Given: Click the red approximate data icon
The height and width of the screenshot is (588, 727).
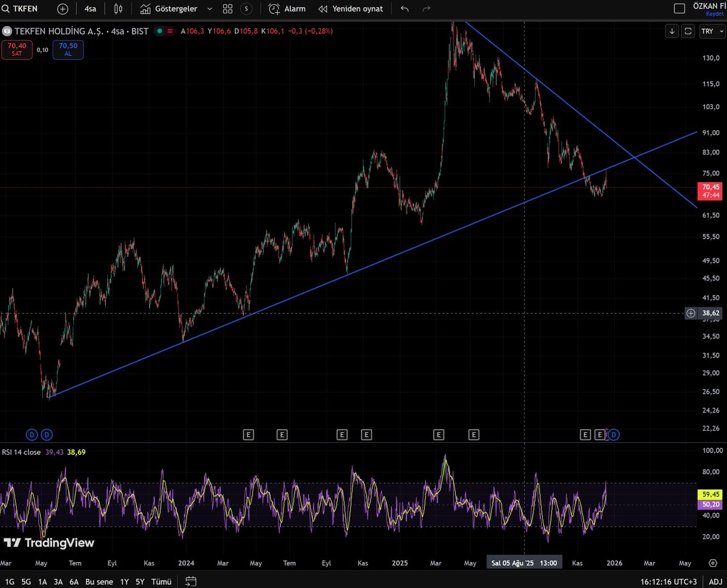Looking at the screenshot, I should (x=170, y=31).
